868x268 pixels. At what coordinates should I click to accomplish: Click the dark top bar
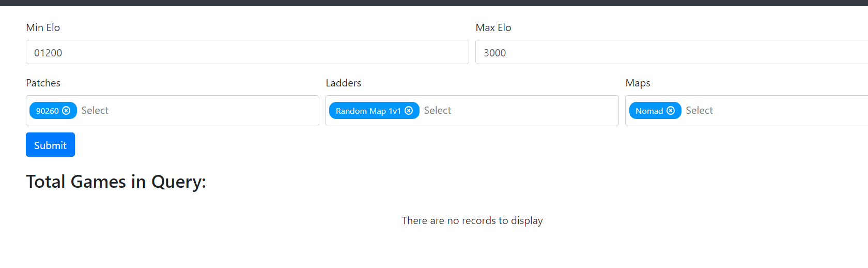click(x=434, y=3)
